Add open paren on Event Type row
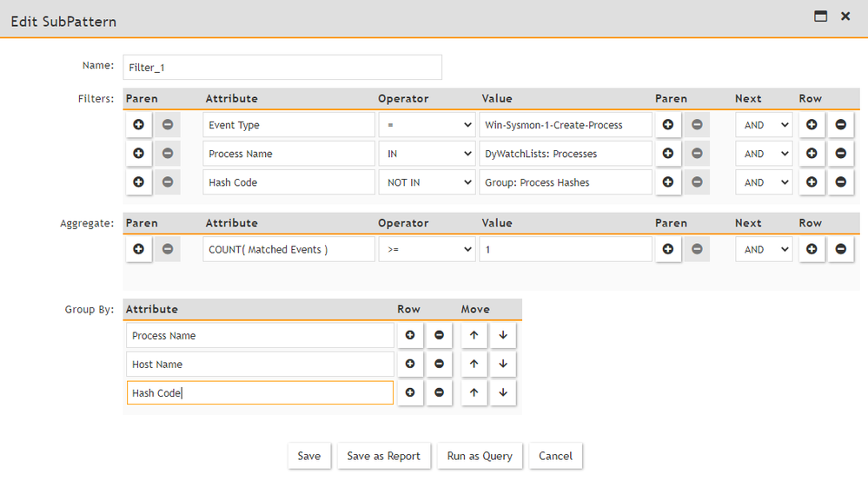868x487 pixels. (138, 125)
